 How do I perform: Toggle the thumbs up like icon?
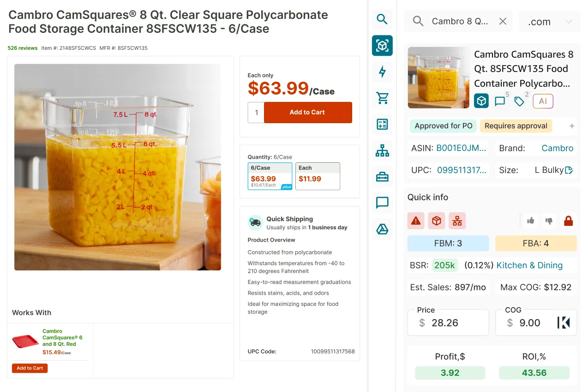[531, 221]
